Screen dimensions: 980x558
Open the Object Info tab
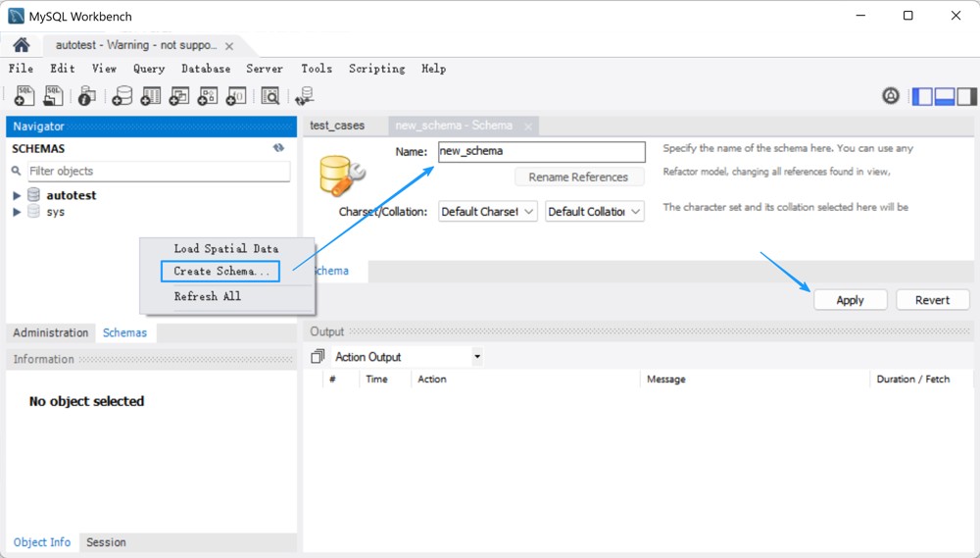pos(42,541)
